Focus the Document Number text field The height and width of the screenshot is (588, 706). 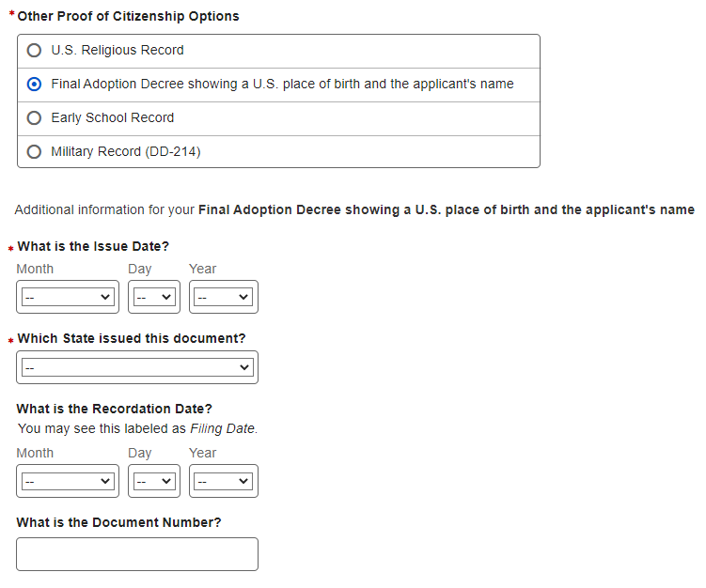pos(136,554)
